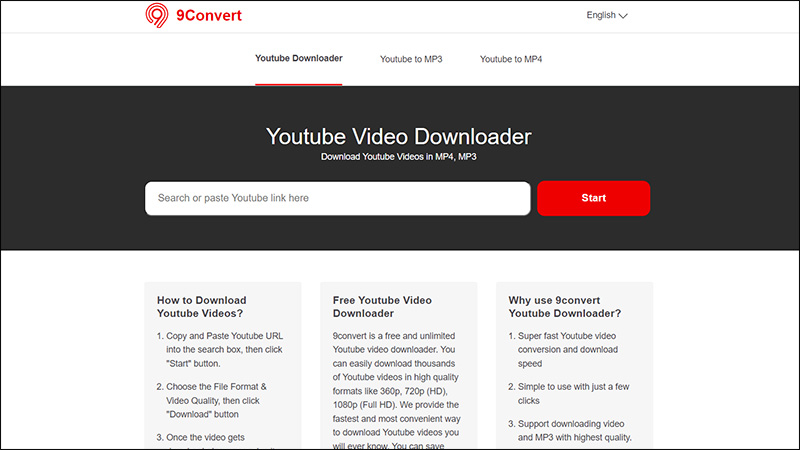
Task: Open the 9Convert brand name link
Action: click(209, 15)
